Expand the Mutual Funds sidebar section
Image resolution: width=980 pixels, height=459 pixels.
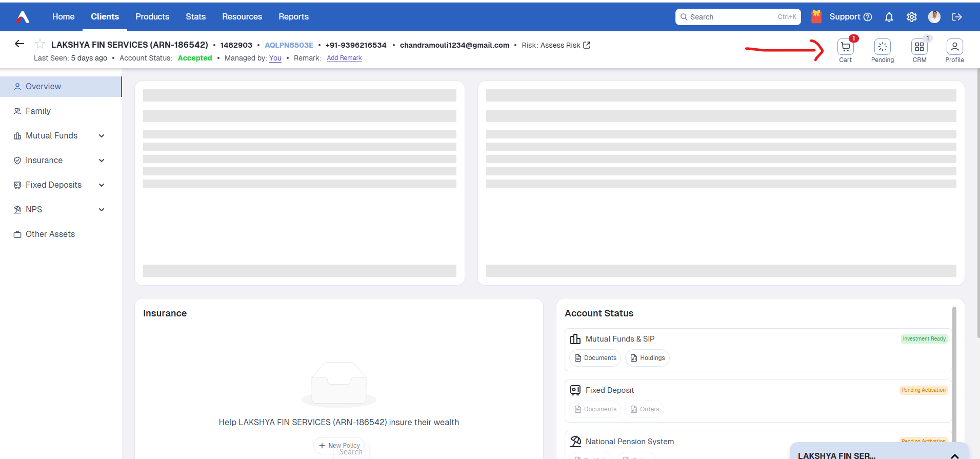(x=102, y=136)
